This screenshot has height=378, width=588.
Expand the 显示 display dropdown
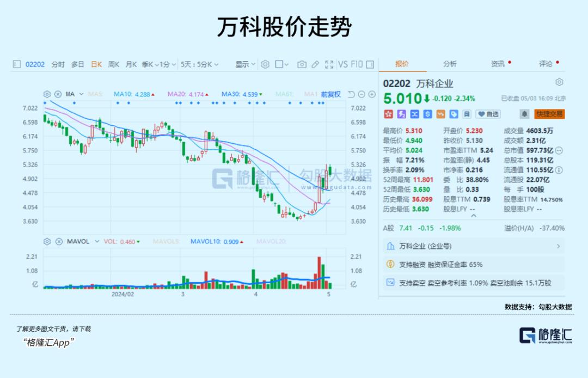click(245, 64)
